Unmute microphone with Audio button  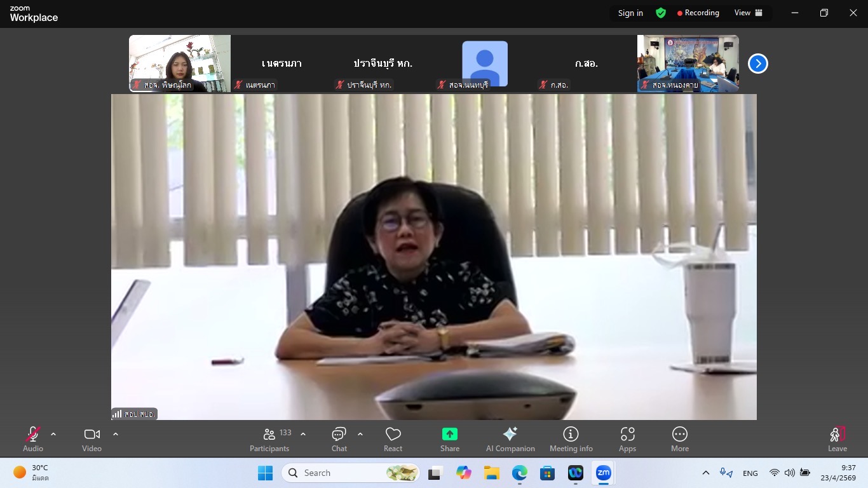33,439
